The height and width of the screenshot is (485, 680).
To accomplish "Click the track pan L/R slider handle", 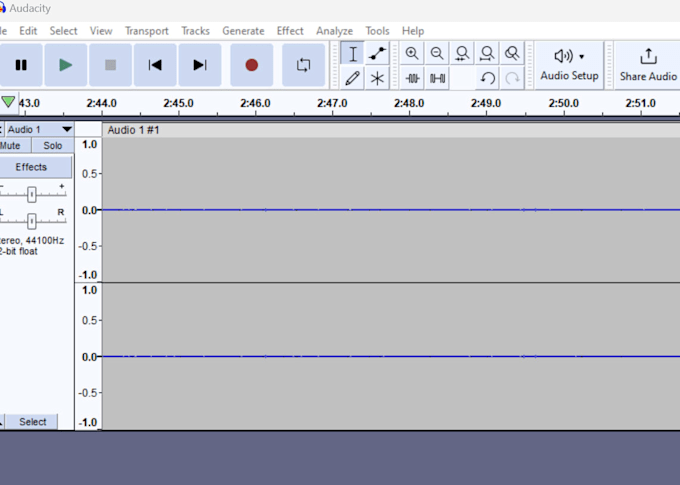I will coord(31,221).
